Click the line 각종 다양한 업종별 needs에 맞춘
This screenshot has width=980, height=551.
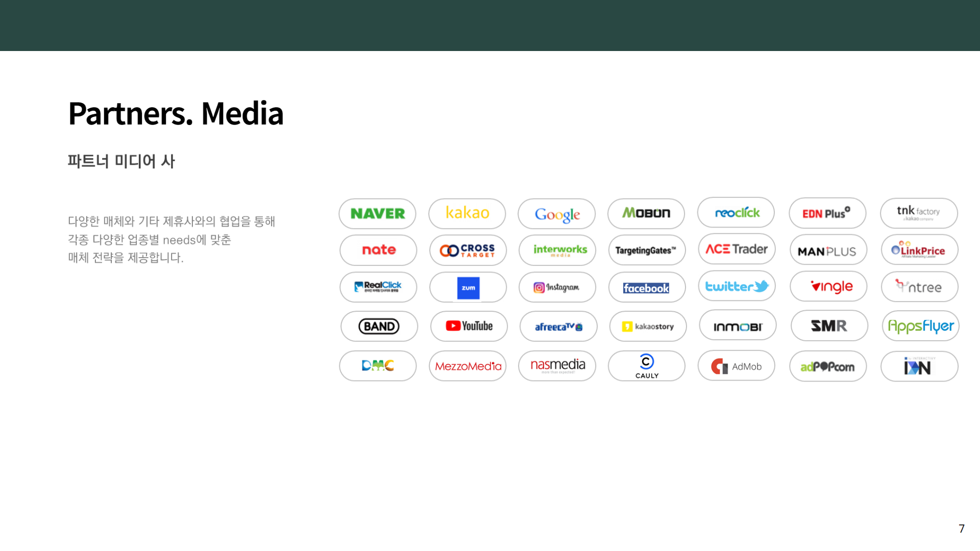tap(150, 240)
